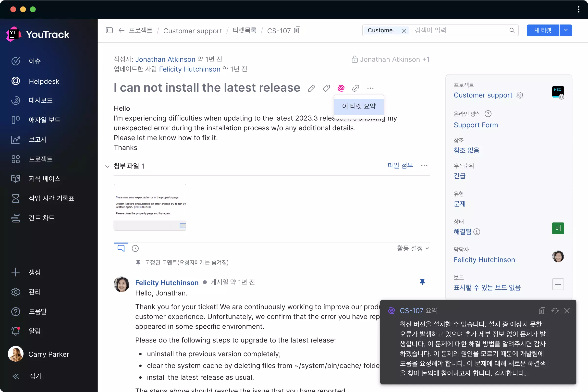Navigate to Customer support in breadcrumb
The image size is (588, 392).
(193, 30)
